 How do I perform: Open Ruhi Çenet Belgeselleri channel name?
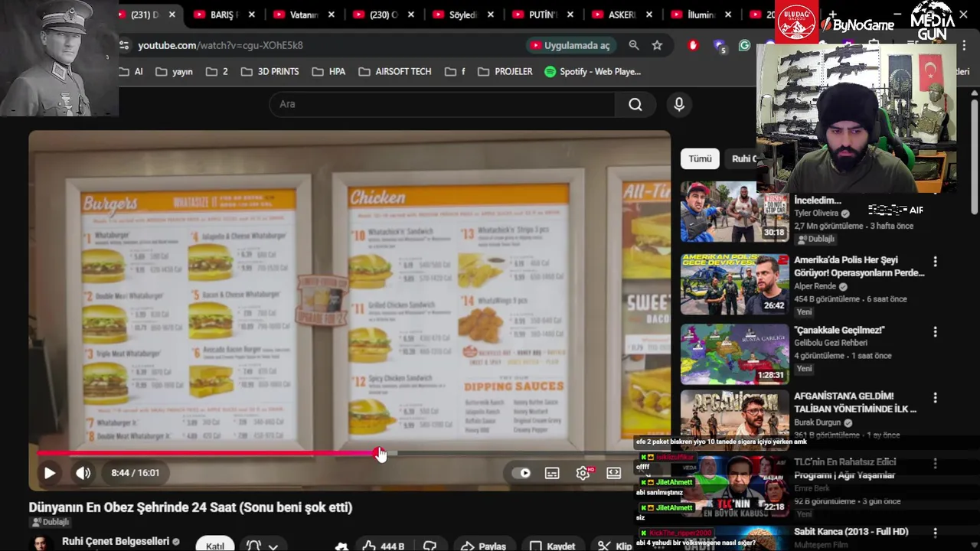[x=116, y=541]
